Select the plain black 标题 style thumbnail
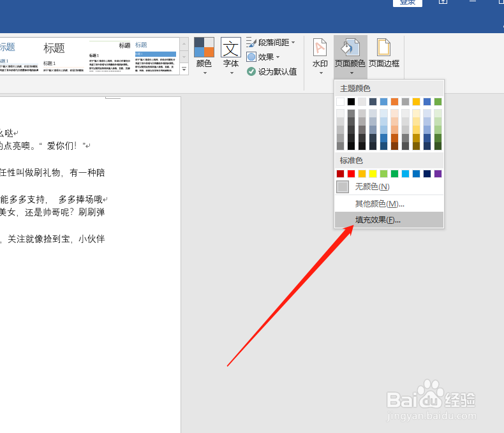Screen dimensions: 504x433 63,56
